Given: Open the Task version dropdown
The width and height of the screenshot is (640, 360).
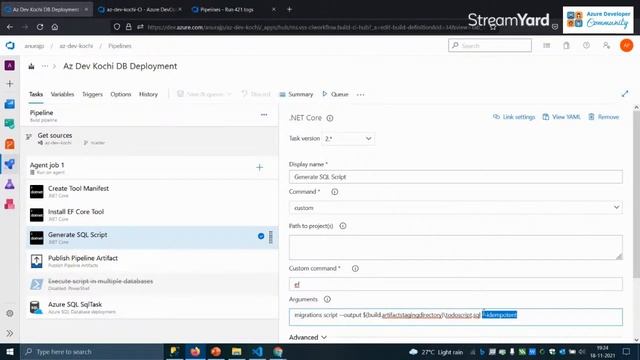Looking at the screenshot, I should pos(348,139).
